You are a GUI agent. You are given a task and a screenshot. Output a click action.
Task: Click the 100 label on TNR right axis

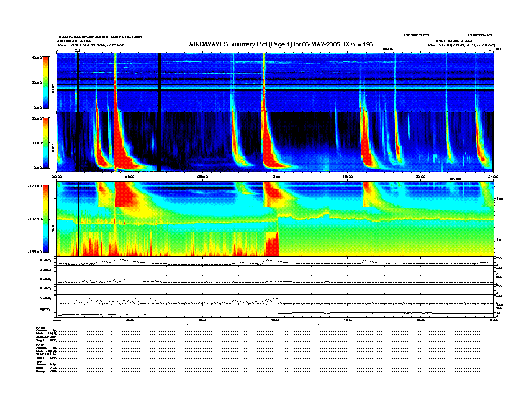[x=500, y=199]
